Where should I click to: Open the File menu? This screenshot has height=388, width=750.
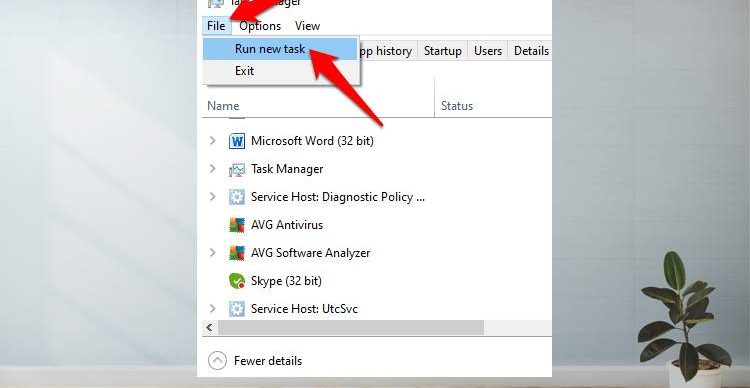click(x=216, y=26)
